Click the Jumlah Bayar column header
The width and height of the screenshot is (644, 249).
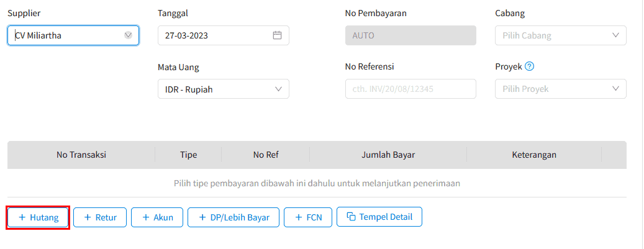388,155
